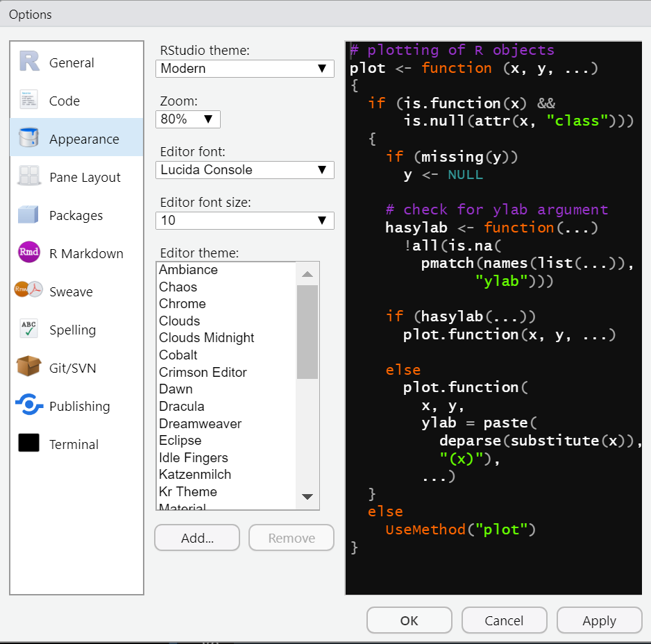This screenshot has width=651, height=644.
Task: Open the Terminal section label
Action: [74, 444]
